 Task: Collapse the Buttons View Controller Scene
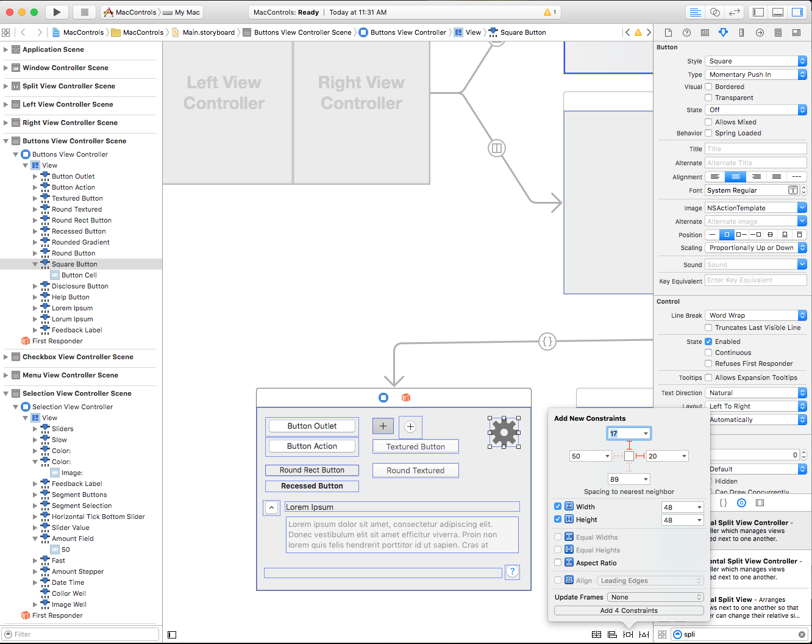pyautogui.click(x=5, y=141)
